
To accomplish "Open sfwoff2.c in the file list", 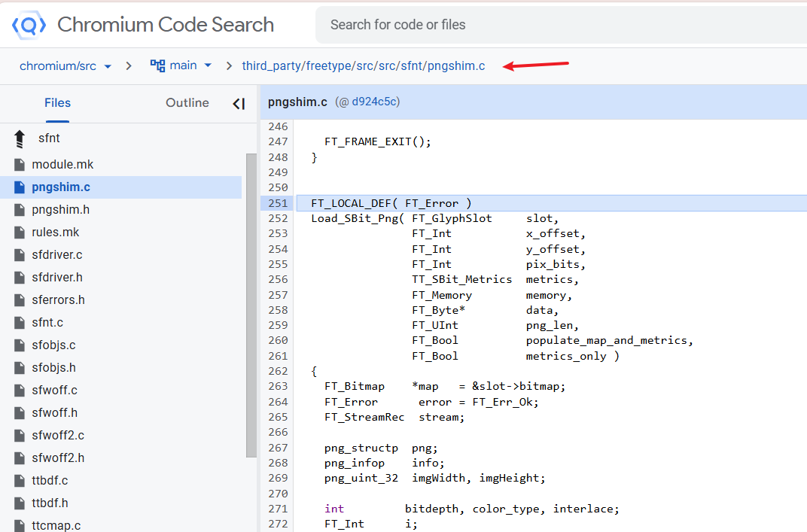I will click(58, 435).
